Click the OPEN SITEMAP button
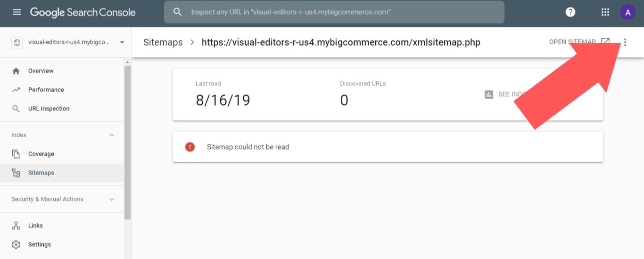This screenshot has width=644, height=259. click(572, 42)
